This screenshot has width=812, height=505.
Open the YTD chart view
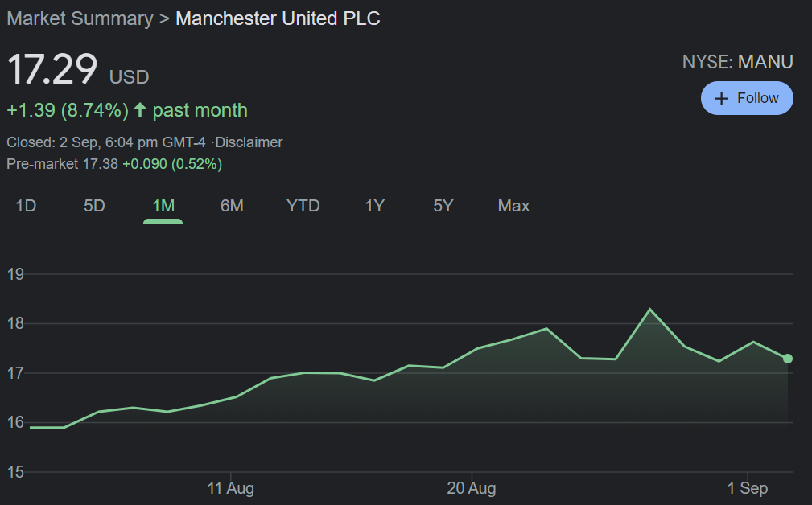coord(303,206)
